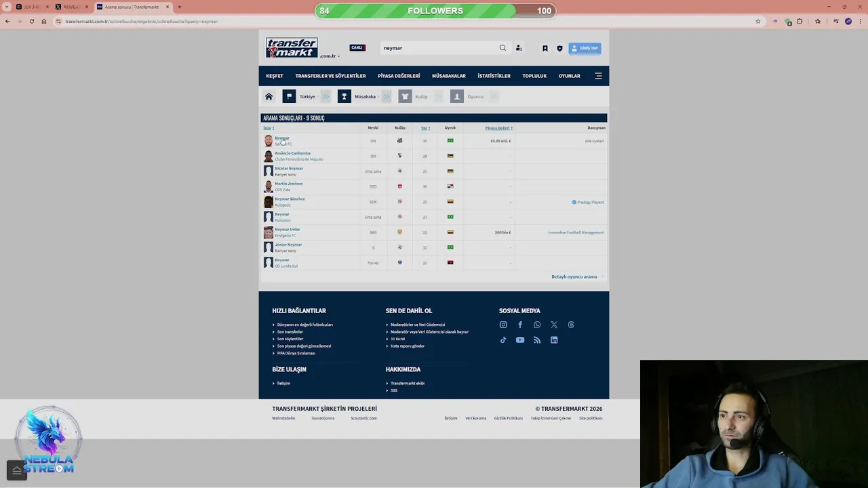Image resolution: width=868 pixels, height=488 pixels.
Task: Open the .com.tr domain dropdown
Action: click(330, 56)
